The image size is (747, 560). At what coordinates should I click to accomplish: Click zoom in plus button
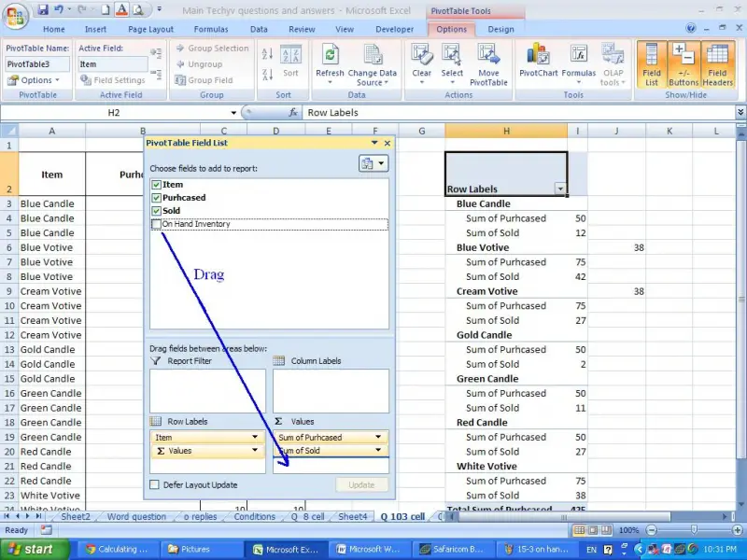(x=738, y=530)
